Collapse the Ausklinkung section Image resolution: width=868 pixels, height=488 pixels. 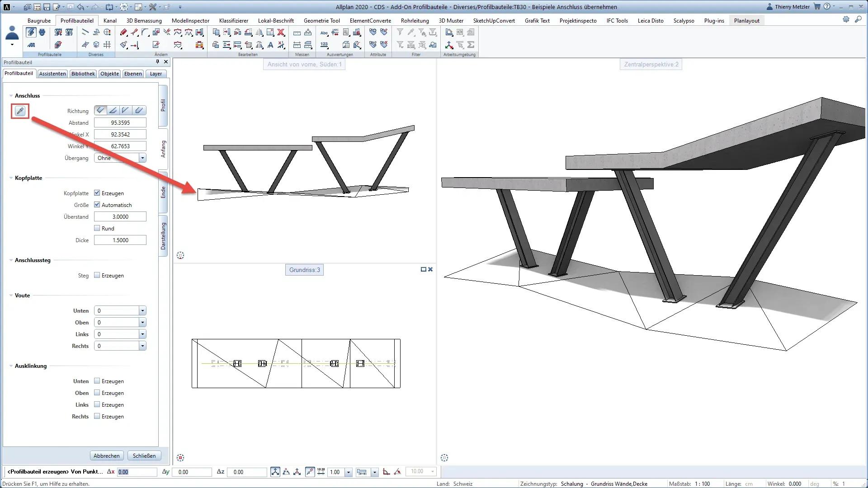(10, 366)
